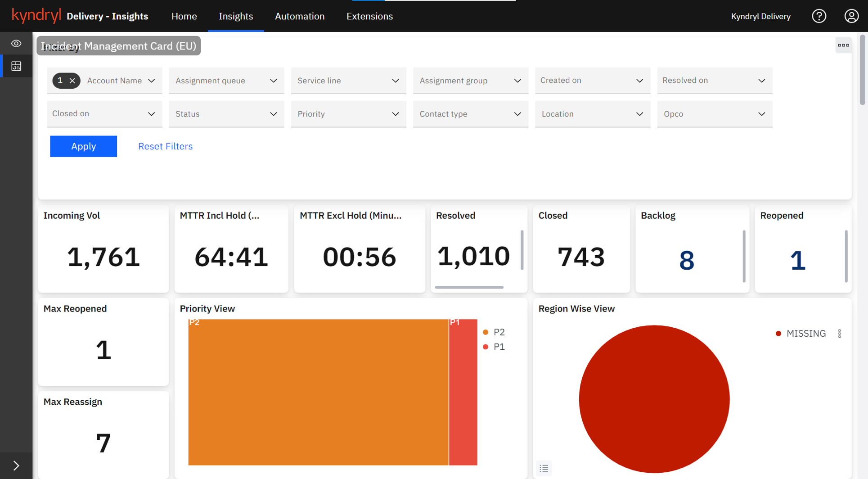This screenshot has width=868, height=479.
Task: Click the Delivery - Insights app title
Action: point(108,16)
